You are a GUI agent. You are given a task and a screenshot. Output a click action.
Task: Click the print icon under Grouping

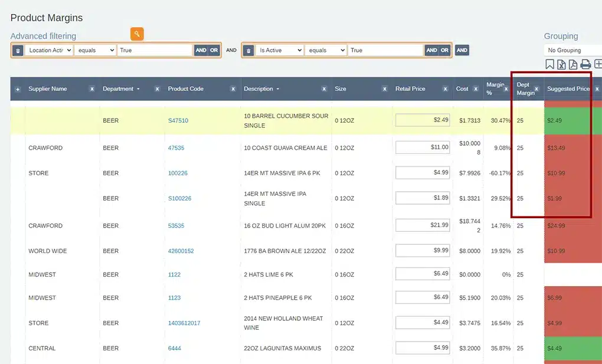tap(586, 64)
